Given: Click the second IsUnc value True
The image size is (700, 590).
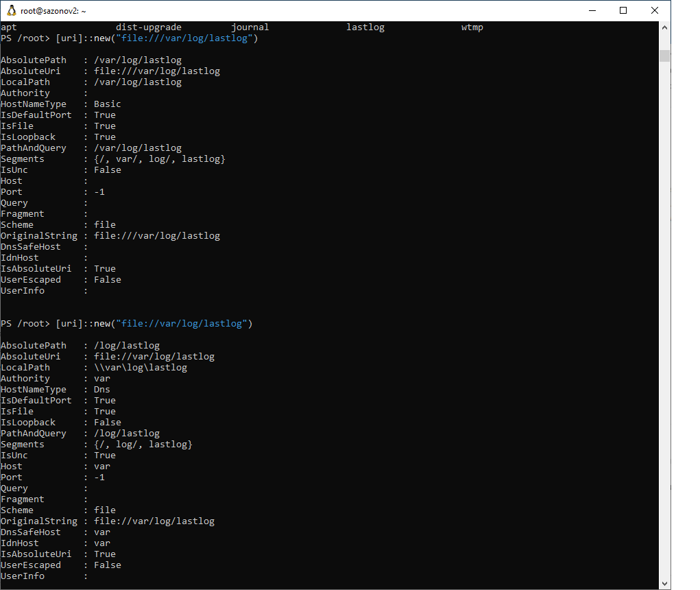Looking at the screenshot, I should click(x=105, y=456).
